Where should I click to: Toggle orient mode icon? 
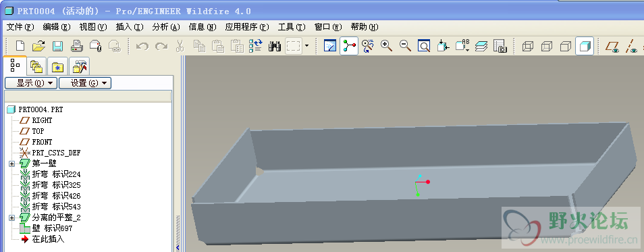click(368, 46)
